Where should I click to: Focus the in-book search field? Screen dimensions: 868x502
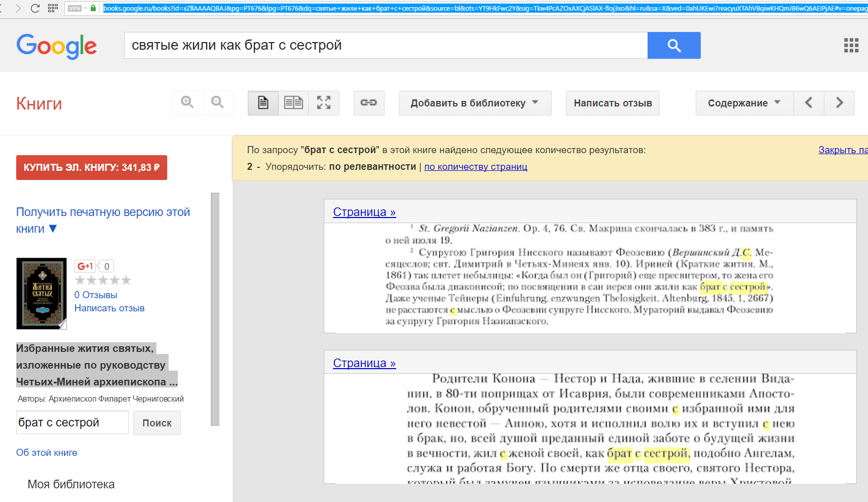(x=72, y=422)
